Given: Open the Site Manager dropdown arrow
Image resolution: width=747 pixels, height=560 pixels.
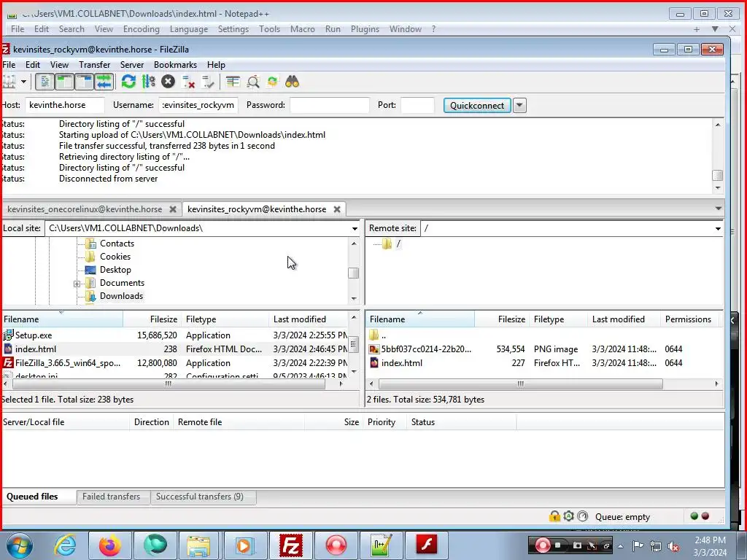Looking at the screenshot, I should (23, 82).
